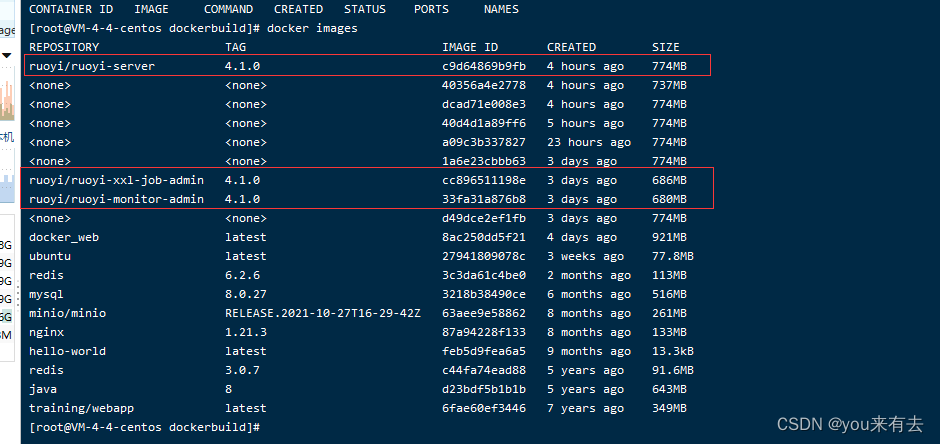This screenshot has height=444, width=940.
Task: Select the mysql repository name
Action: pyautogui.click(x=46, y=294)
